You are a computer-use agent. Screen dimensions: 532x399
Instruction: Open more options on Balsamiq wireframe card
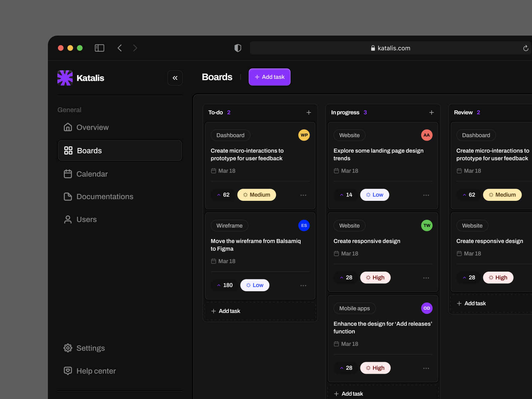(303, 285)
